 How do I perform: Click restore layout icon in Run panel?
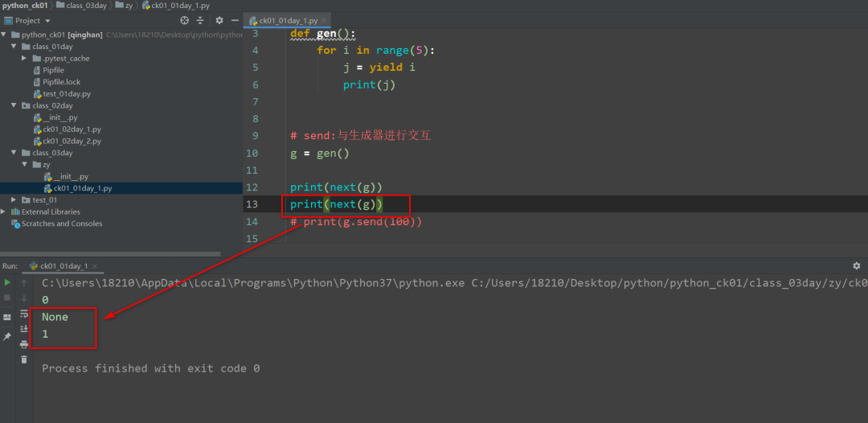[7, 317]
